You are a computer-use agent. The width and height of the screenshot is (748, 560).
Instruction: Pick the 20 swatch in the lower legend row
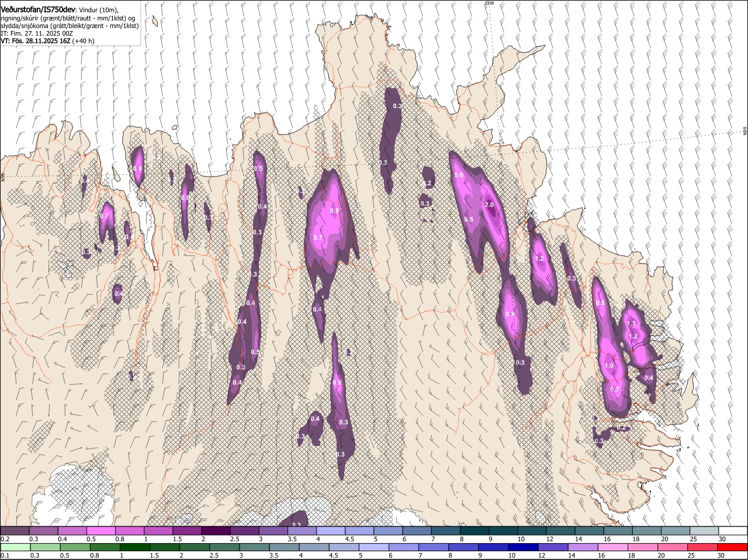pyautogui.click(x=671, y=548)
